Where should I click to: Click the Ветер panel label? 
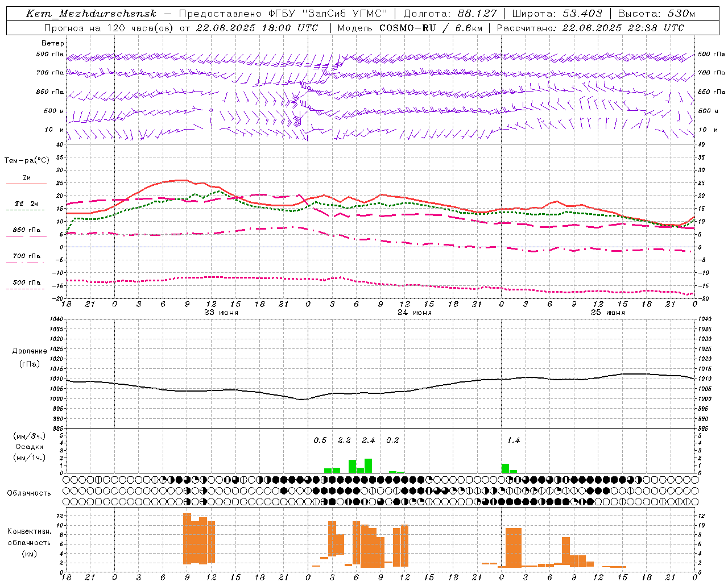[53, 43]
